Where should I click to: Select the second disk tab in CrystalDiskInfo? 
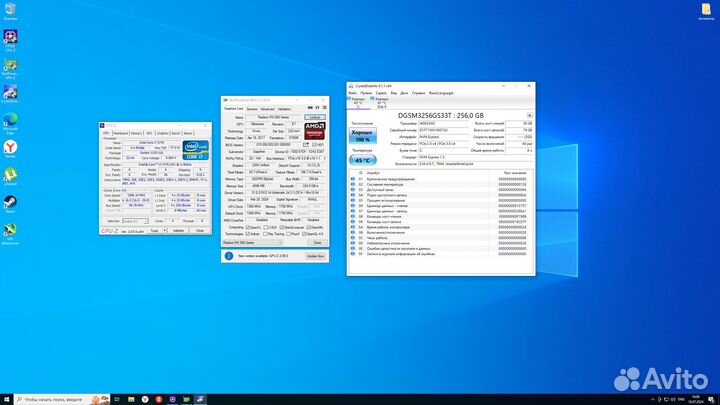coord(381,102)
